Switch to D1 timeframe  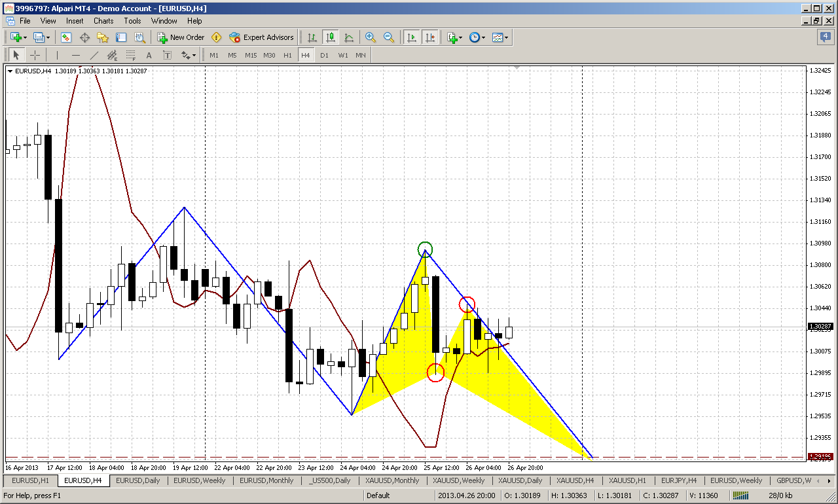324,55
